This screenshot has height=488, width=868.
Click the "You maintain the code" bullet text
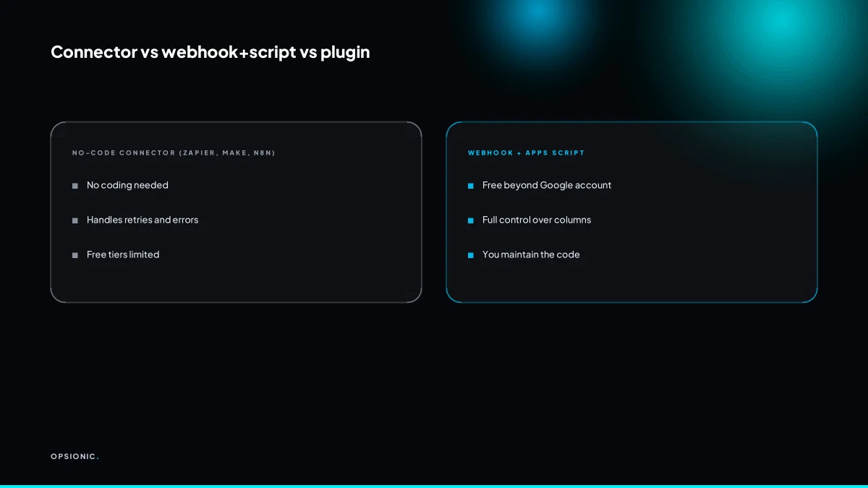[531, 254]
